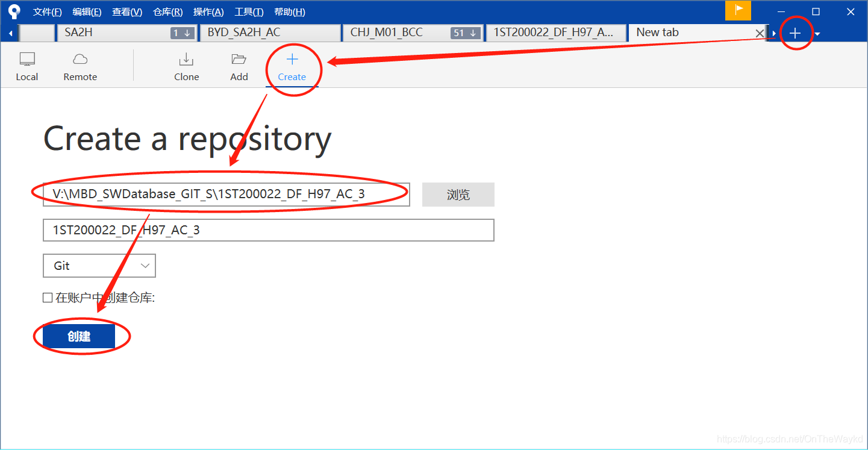Click the destination path input field
The image size is (868, 450).
click(x=226, y=195)
